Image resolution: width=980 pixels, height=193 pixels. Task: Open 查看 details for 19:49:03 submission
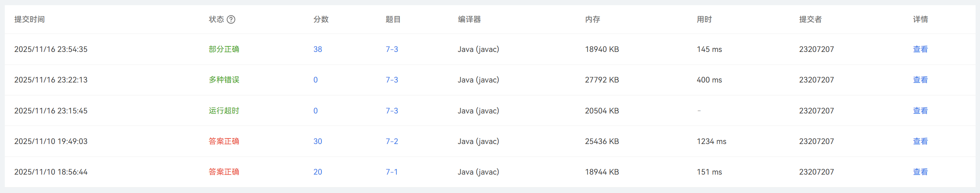(x=920, y=141)
